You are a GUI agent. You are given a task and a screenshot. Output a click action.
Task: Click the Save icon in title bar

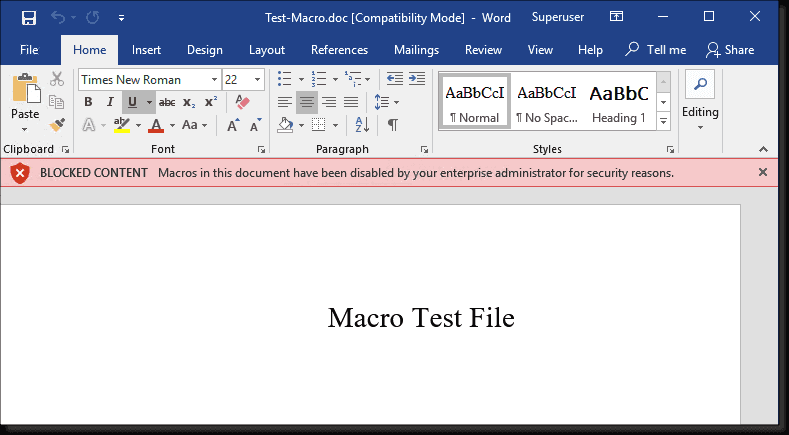tap(29, 18)
